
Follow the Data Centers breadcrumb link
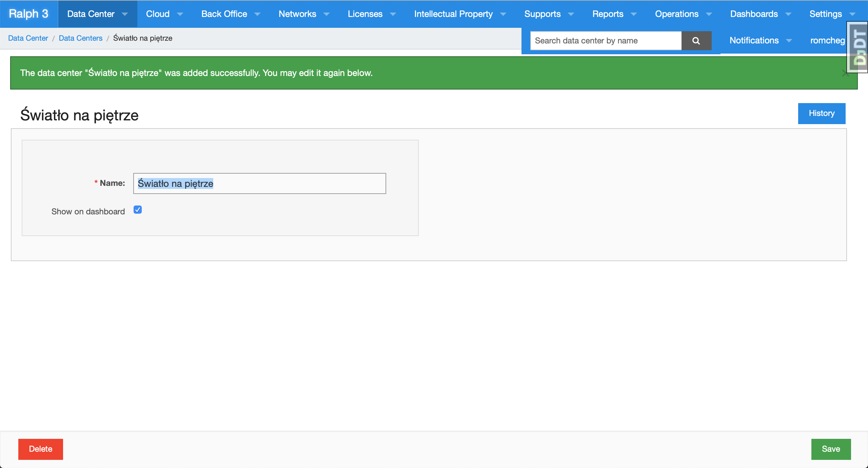(80, 38)
